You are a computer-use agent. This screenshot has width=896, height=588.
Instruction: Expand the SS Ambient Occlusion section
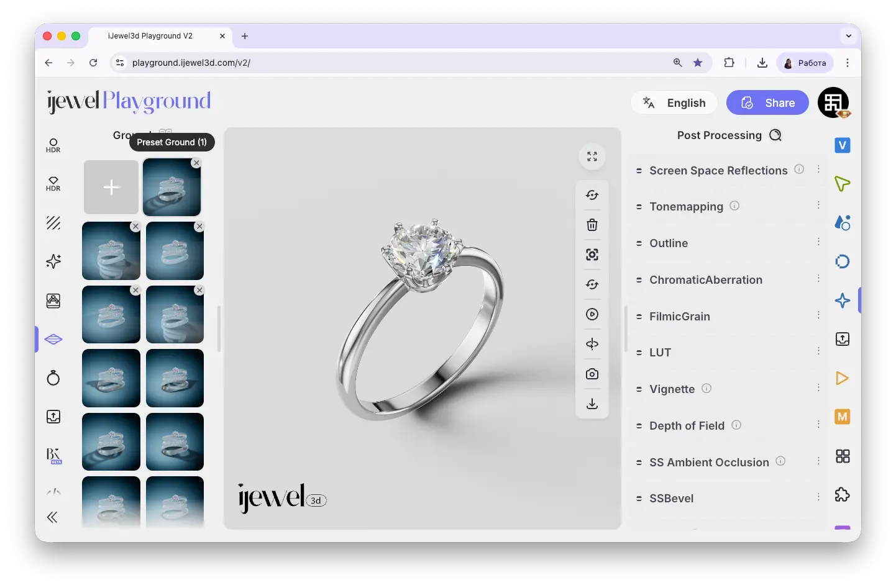(727, 463)
